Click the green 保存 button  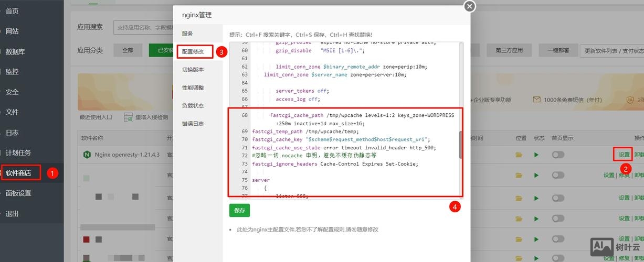[239, 210]
